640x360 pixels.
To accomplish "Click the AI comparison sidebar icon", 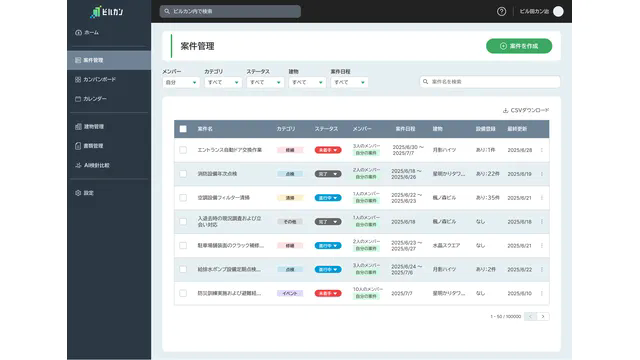I will (x=78, y=165).
